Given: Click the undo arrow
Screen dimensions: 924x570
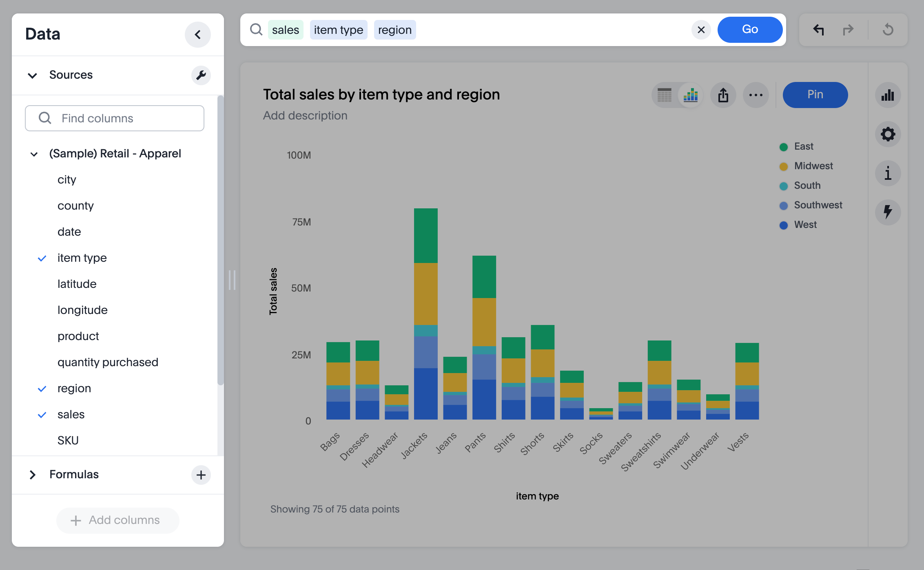Looking at the screenshot, I should [x=819, y=29].
